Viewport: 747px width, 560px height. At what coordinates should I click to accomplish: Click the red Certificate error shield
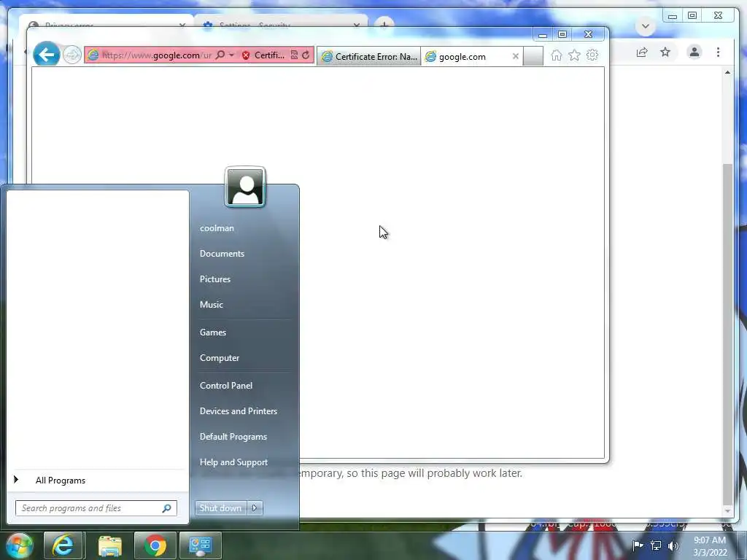coord(246,55)
